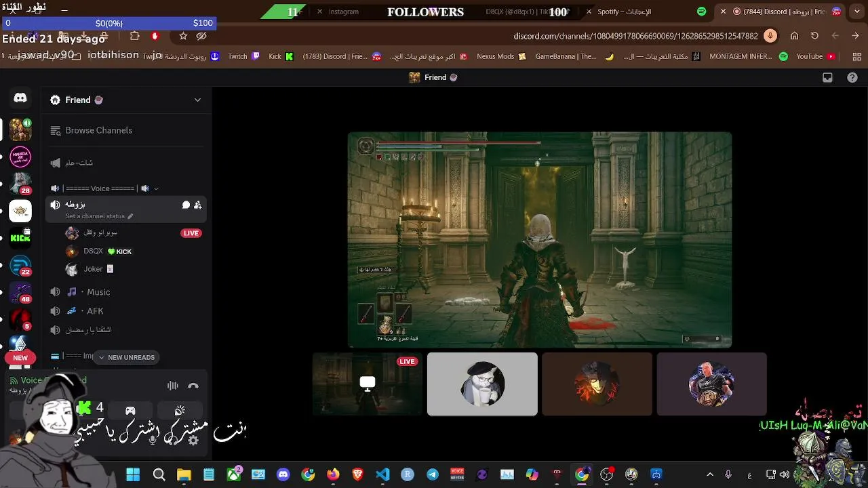The height and width of the screenshot is (488, 868).
Task: Invite people to بزوطه voice channel
Action: (197, 205)
